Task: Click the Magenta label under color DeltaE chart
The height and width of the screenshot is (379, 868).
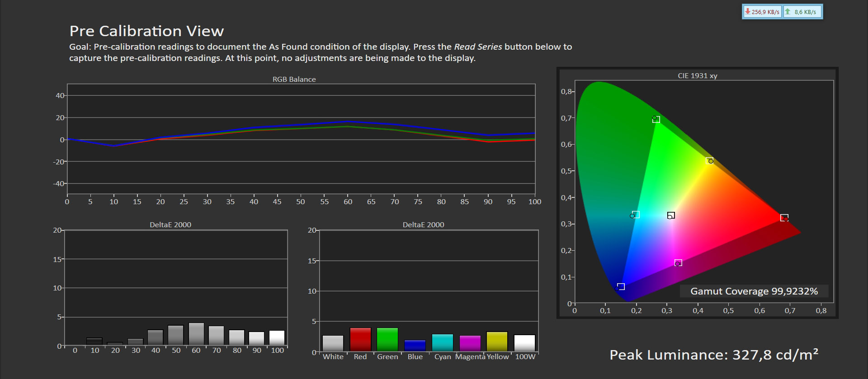Action: click(x=470, y=356)
